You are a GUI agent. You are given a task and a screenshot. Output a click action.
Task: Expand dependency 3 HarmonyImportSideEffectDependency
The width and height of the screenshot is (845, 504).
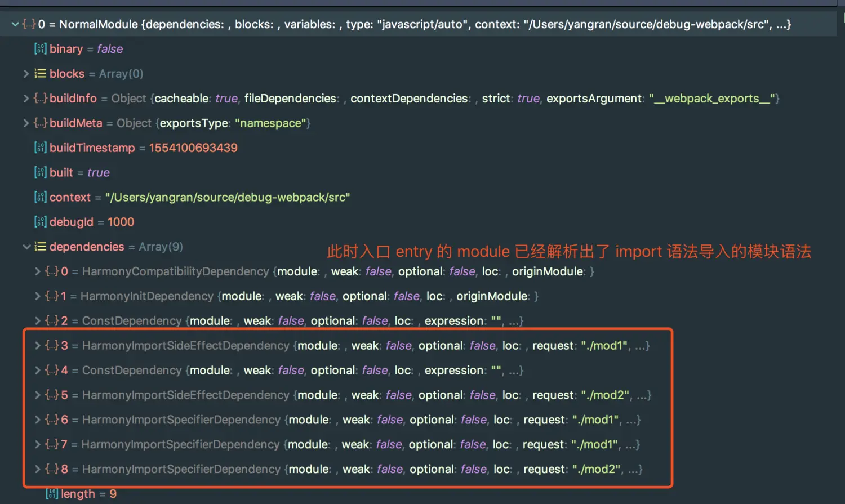click(x=37, y=346)
